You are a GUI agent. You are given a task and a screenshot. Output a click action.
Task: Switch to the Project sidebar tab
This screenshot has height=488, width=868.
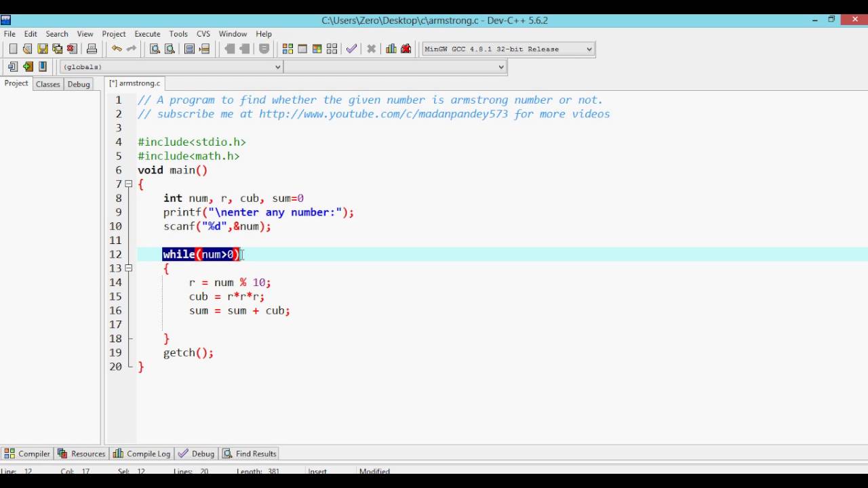coord(16,83)
